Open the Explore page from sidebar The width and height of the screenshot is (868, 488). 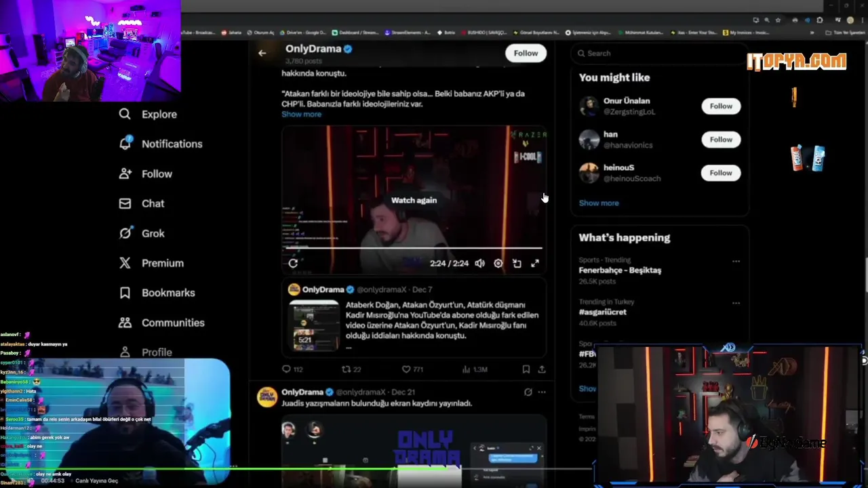click(x=149, y=114)
